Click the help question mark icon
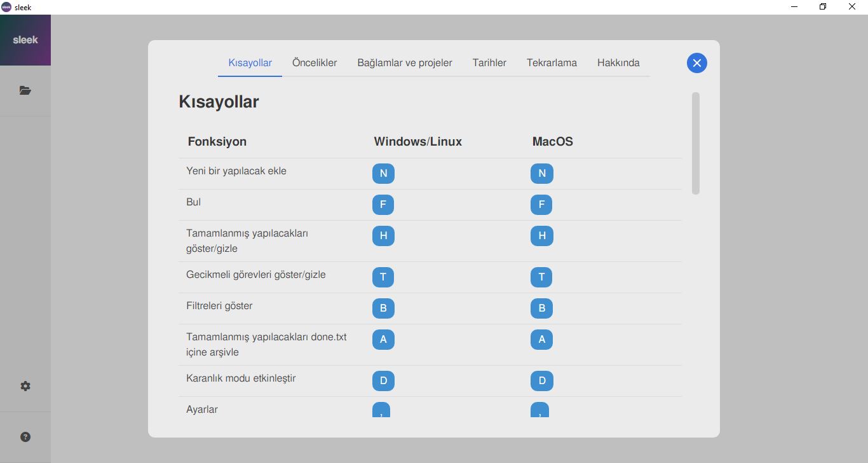Screen dimensions: 868x463 click(x=25, y=437)
